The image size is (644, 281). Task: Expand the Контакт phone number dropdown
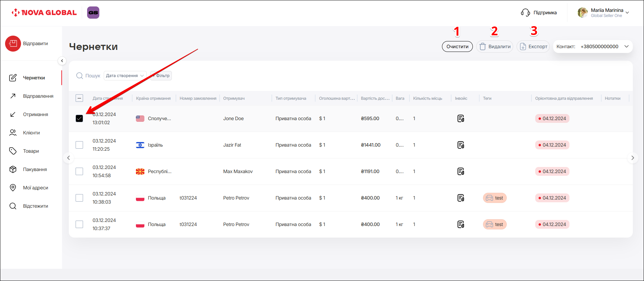click(626, 46)
